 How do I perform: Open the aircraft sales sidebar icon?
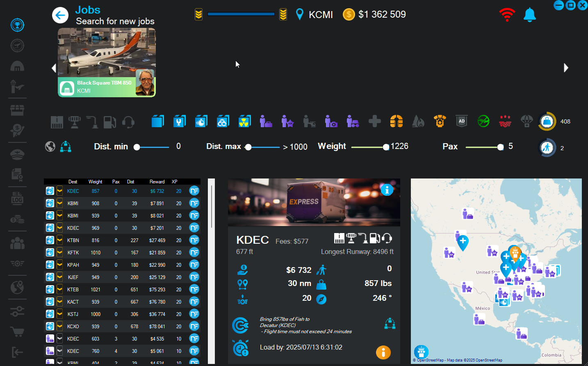click(17, 130)
